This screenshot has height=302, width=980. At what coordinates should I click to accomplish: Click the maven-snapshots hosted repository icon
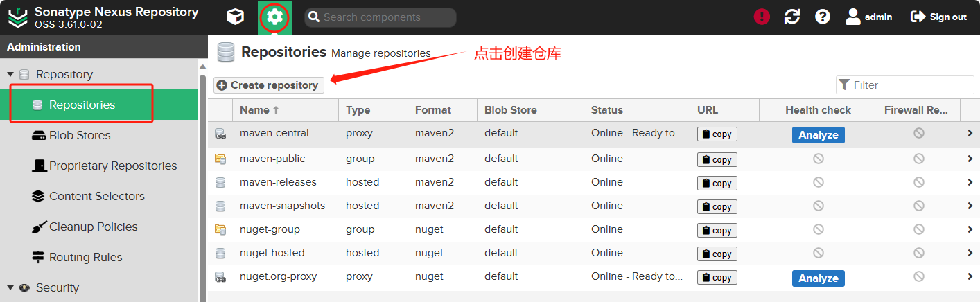coord(220,206)
